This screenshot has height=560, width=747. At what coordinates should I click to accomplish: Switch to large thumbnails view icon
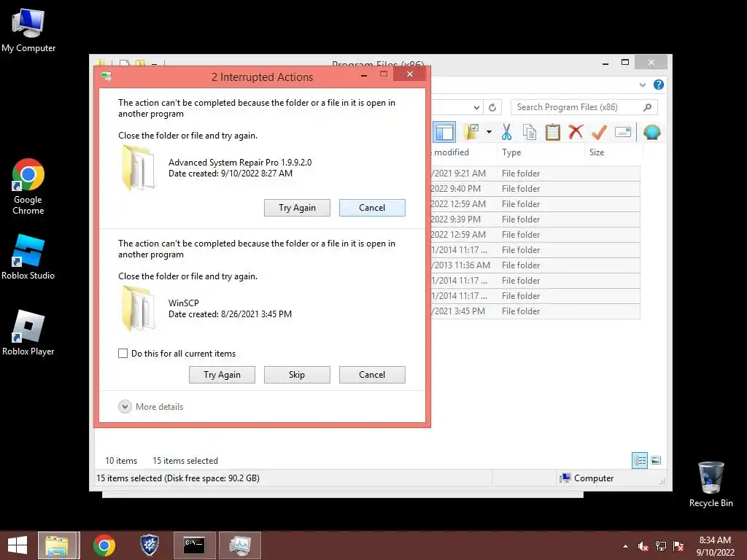tap(656, 460)
